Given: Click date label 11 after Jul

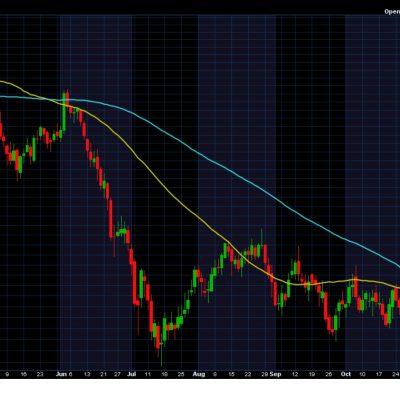Looking at the screenshot, I should [148, 374].
